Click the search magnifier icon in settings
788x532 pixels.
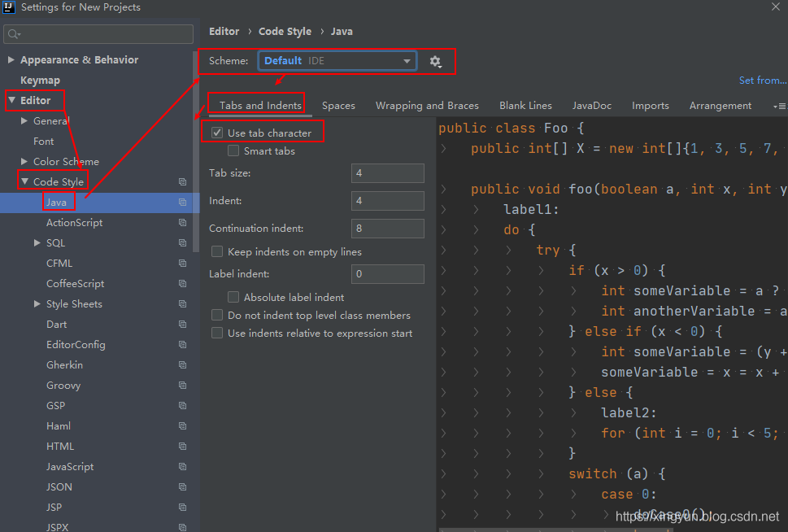(x=15, y=34)
